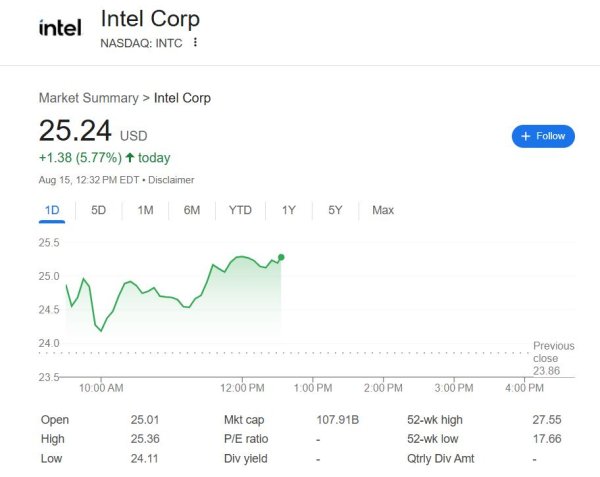Screen dimensions: 600x477
Task: Show the Max range chart
Action: coord(383,210)
